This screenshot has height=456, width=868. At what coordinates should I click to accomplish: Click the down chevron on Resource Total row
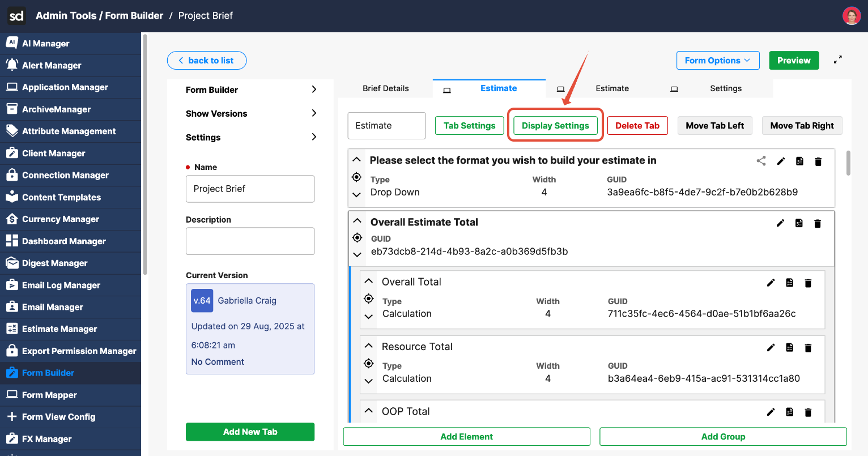[368, 381]
